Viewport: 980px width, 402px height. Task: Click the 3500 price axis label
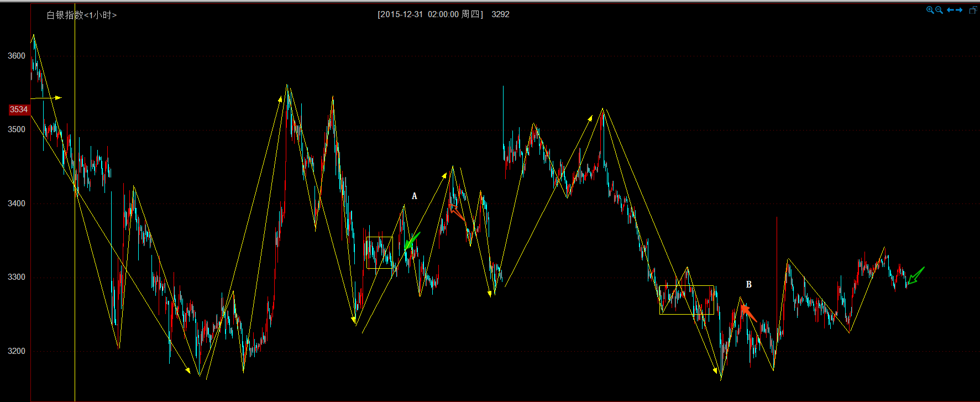[x=17, y=129]
